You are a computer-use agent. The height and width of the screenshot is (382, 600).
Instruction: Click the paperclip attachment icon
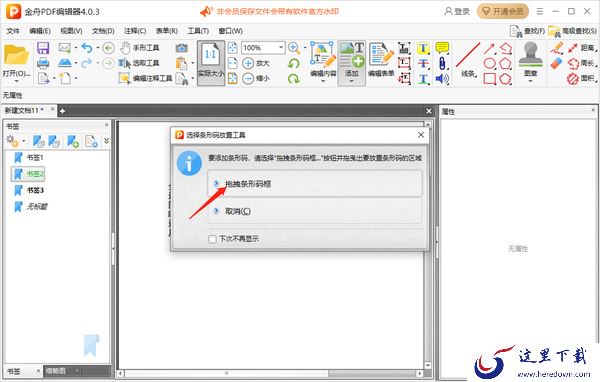(442, 63)
